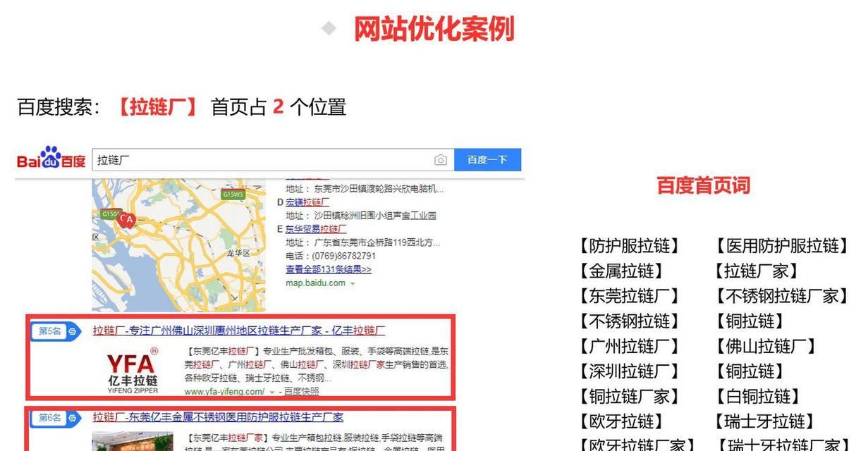Click the 百度首页词 heading

coord(703,186)
